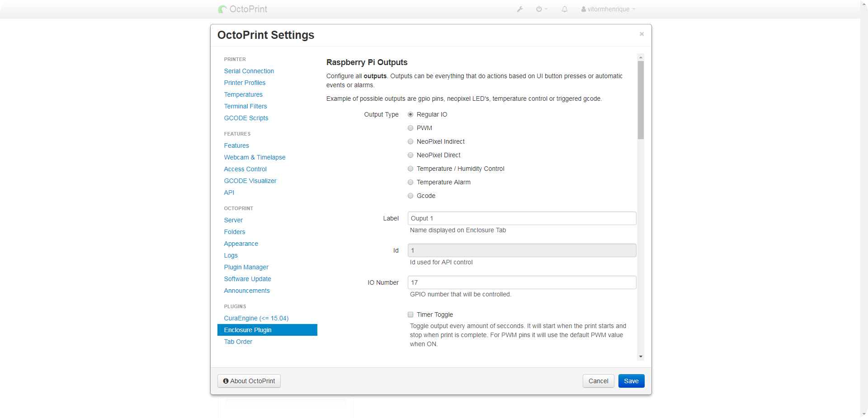Open the Serial Connection settings
The width and height of the screenshot is (868, 418).
(x=249, y=71)
